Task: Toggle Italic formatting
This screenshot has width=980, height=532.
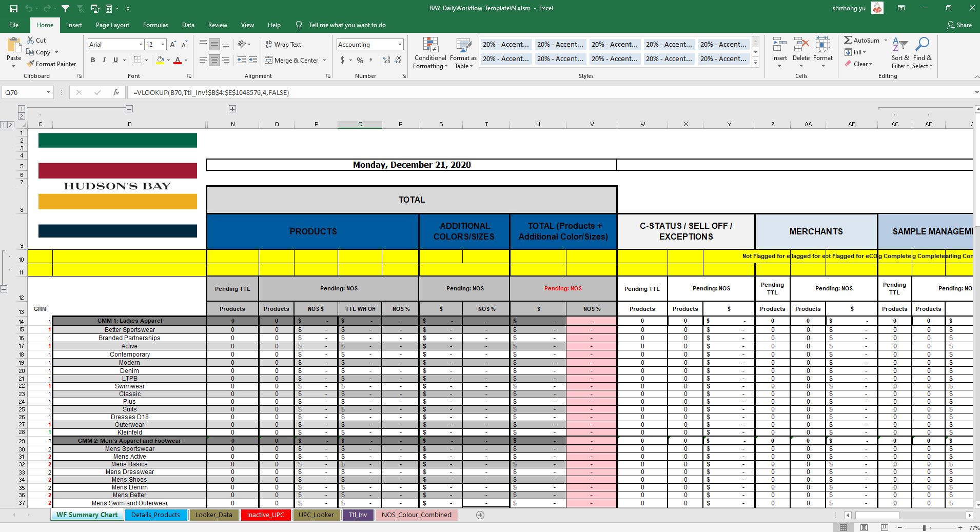Action: click(104, 60)
